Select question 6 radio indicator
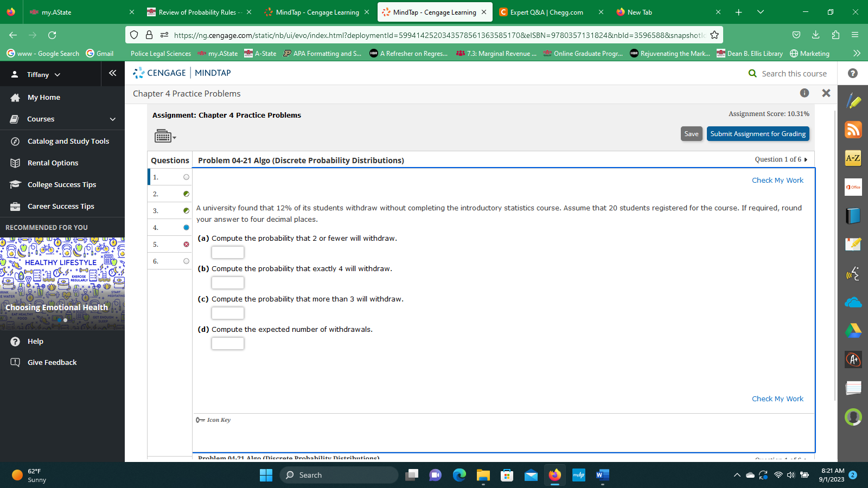The width and height of the screenshot is (868, 488). [186, 261]
